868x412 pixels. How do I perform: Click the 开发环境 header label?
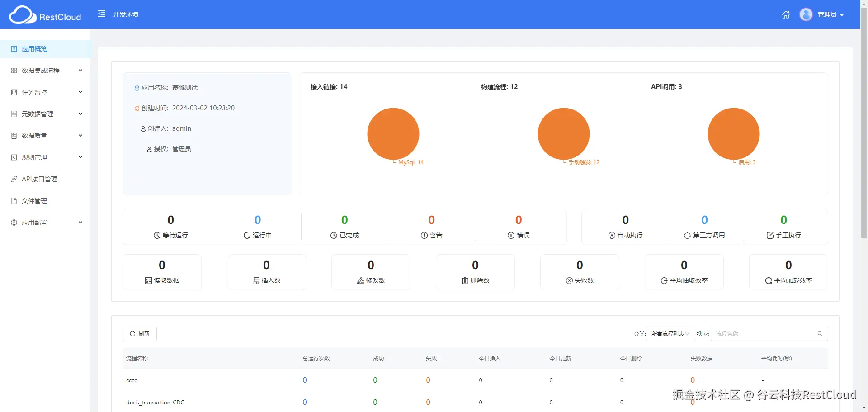tap(126, 14)
